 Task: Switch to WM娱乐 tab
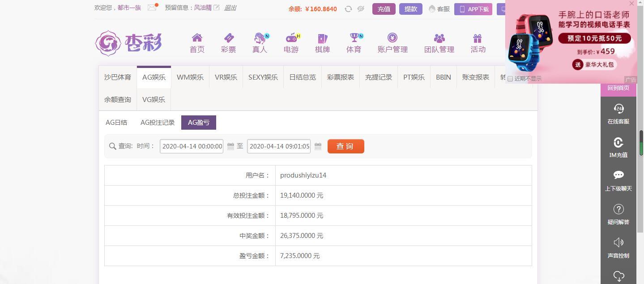[x=190, y=77]
